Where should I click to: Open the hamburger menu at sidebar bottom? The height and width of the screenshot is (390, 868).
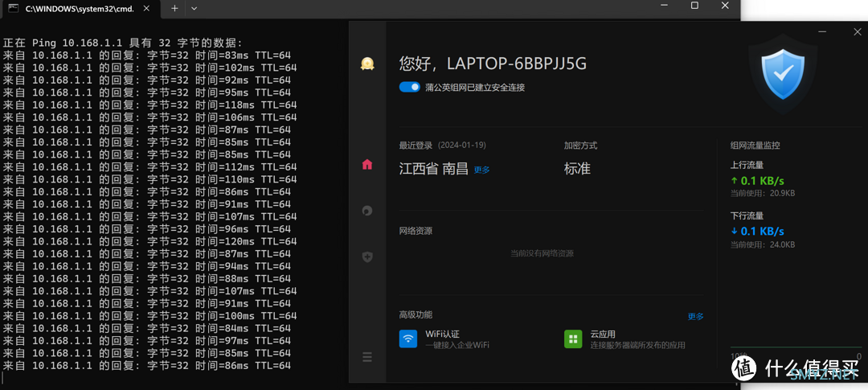click(367, 357)
